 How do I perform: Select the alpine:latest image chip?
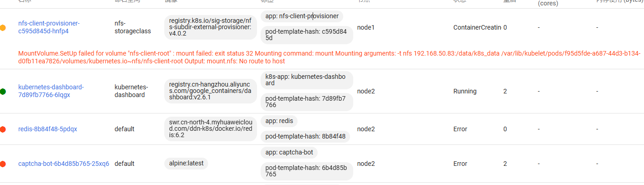point(186,164)
